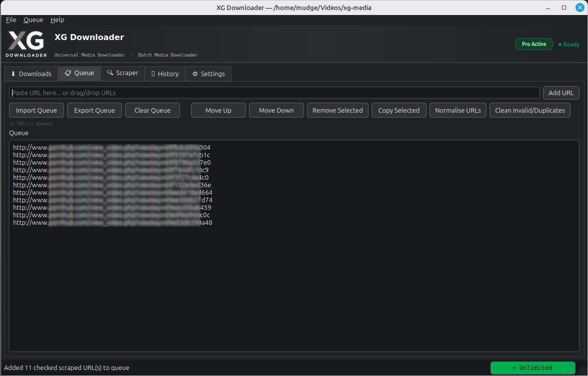
Task: Click Import Queue
Action: [x=36, y=111]
